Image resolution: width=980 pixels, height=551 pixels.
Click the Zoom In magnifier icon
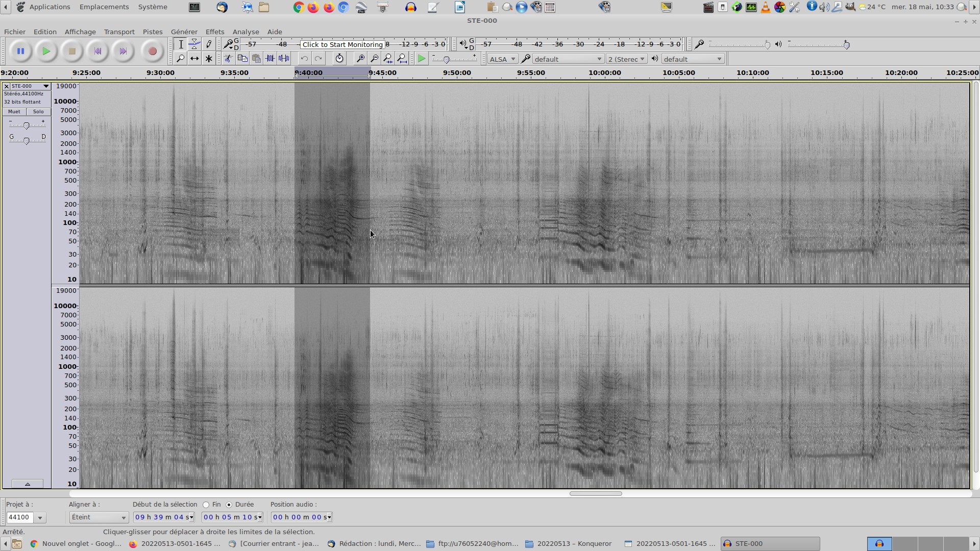360,59
